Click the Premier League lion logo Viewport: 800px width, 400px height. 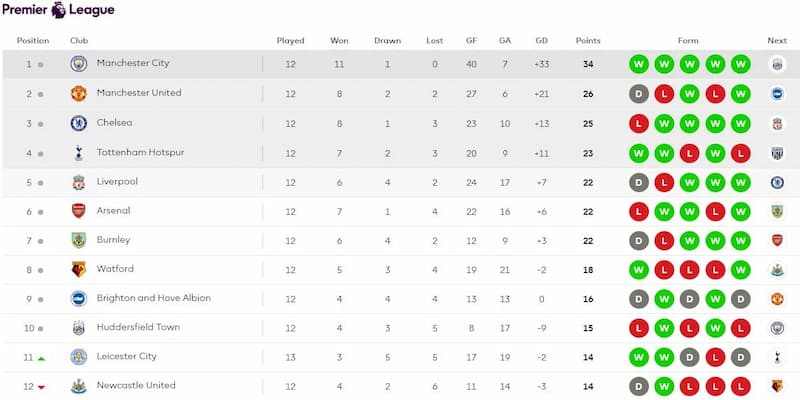[x=59, y=10]
